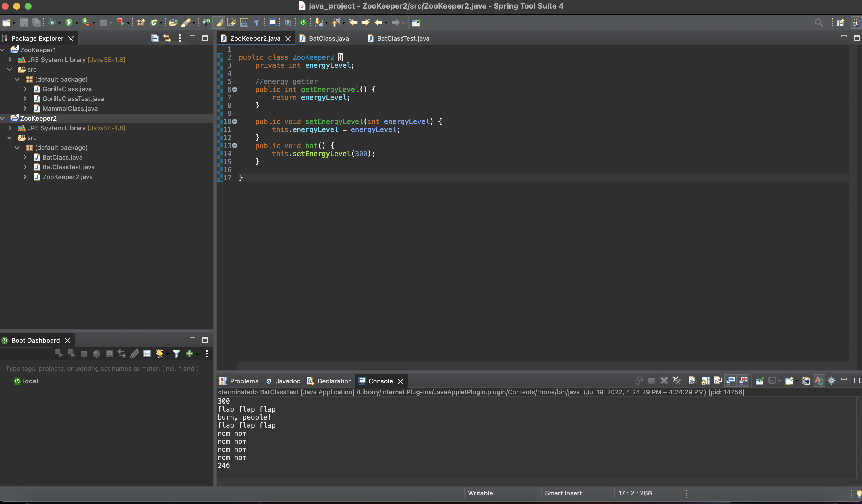Toggle Word Wrap in Console toolbar
862x504 pixels.
(718, 381)
